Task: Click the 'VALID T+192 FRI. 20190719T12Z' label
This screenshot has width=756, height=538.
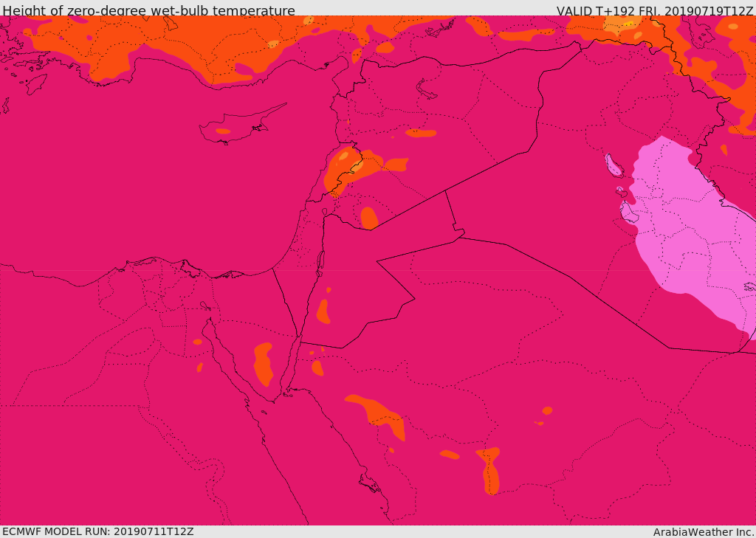Action: (x=654, y=10)
